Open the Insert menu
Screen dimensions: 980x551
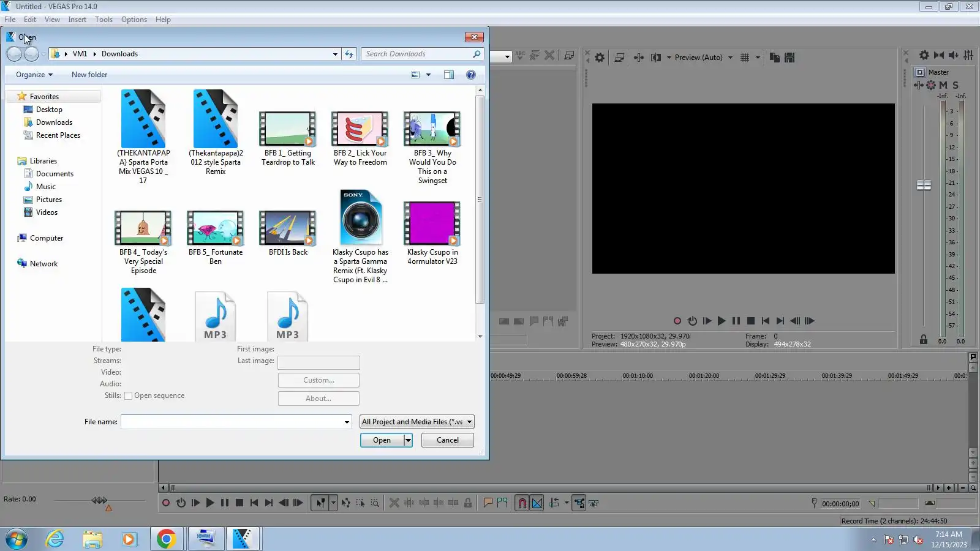[77, 20]
